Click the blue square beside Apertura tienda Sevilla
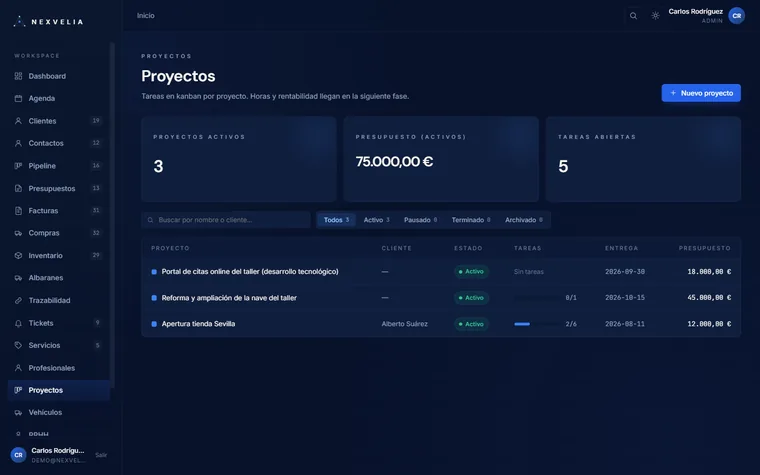This screenshot has height=475, width=760. 154,324
